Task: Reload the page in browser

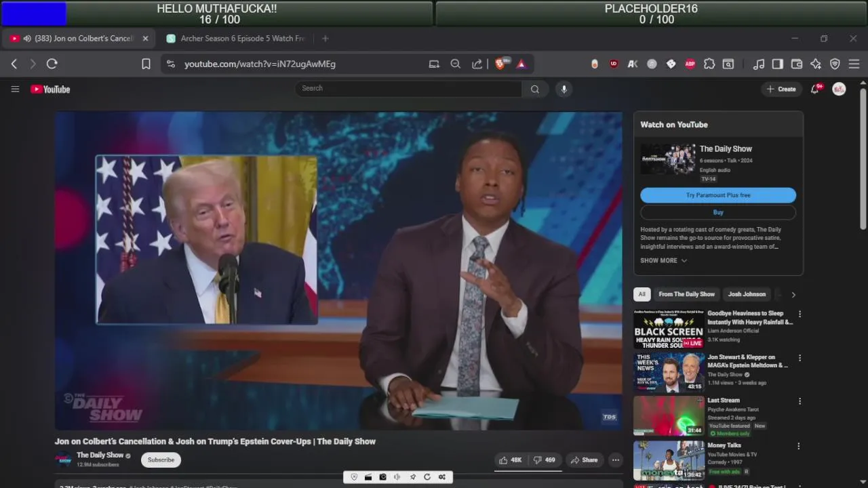Action: (52, 64)
